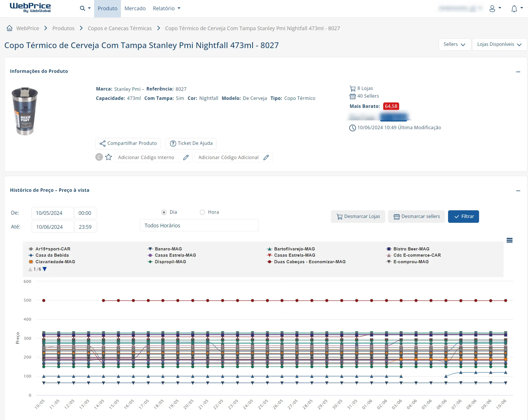This screenshot has width=528, height=420.
Task: Collapse the Histórico de Preço panel
Action: click(x=518, y=191)
